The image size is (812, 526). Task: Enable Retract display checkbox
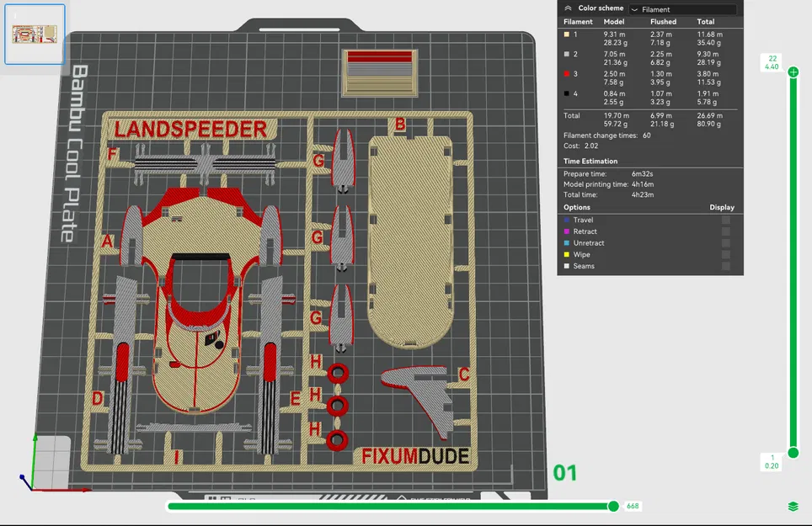(x=726, y=231)
